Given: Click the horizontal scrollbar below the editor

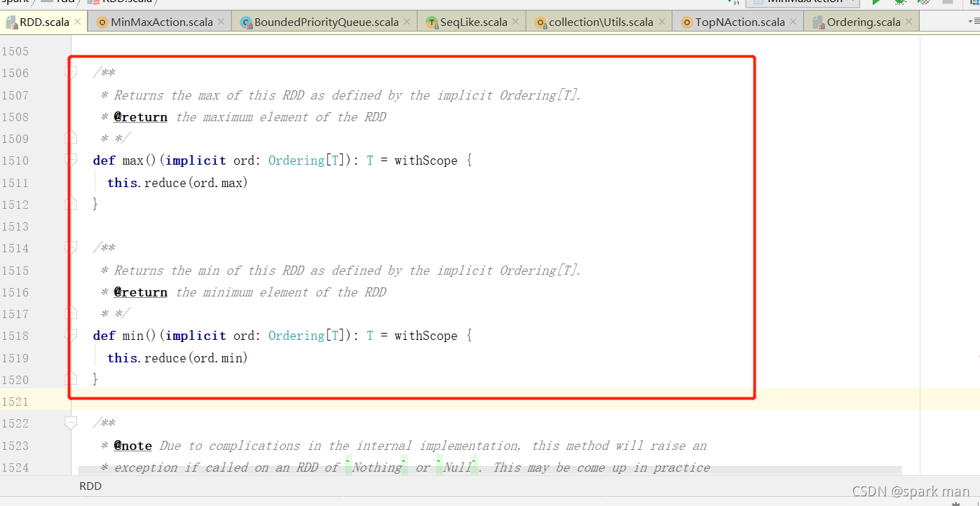Looking at the screenshot, I should tap(490, 472).
